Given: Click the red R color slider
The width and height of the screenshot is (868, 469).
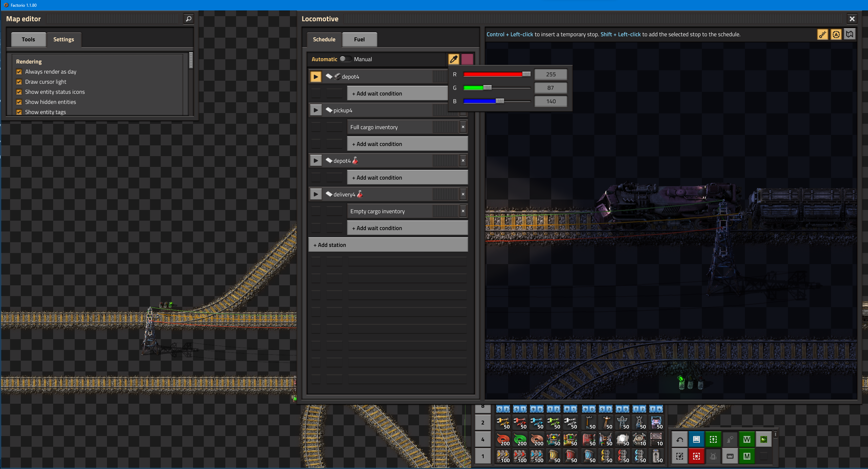Looking at the screenshot, I should [497, 74].
